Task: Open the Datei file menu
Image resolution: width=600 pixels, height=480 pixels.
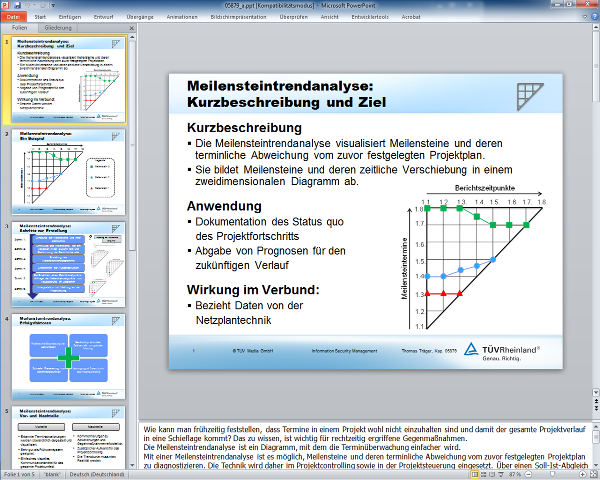Action: [14, 17]
